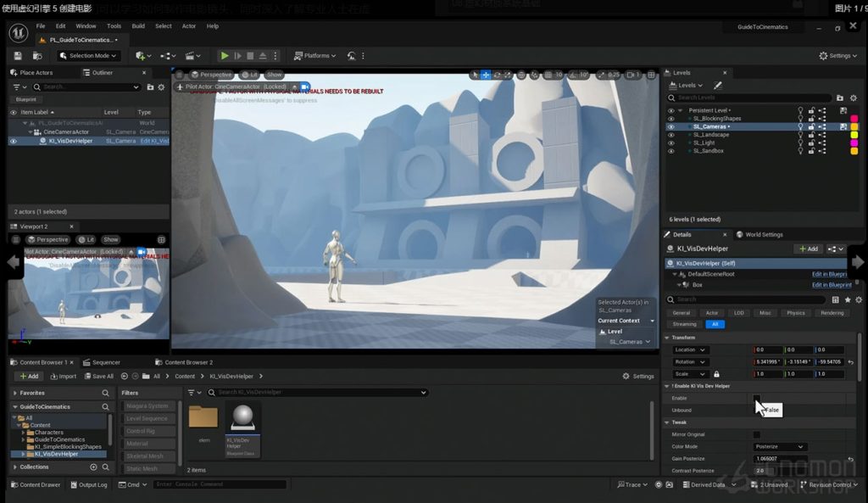Open the Blueprints toolbar icon menu
This screenshot has width=868, height=503.
168,56
